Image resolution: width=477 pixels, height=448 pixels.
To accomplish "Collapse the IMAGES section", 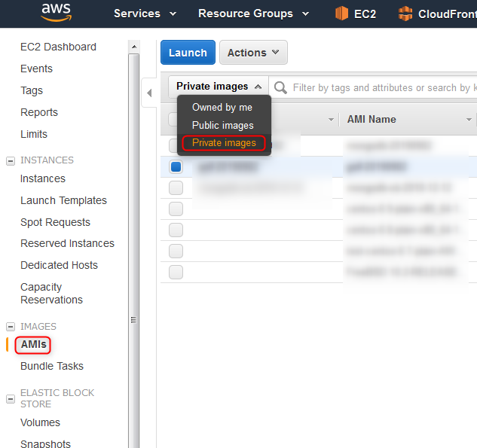I will 11,327.
